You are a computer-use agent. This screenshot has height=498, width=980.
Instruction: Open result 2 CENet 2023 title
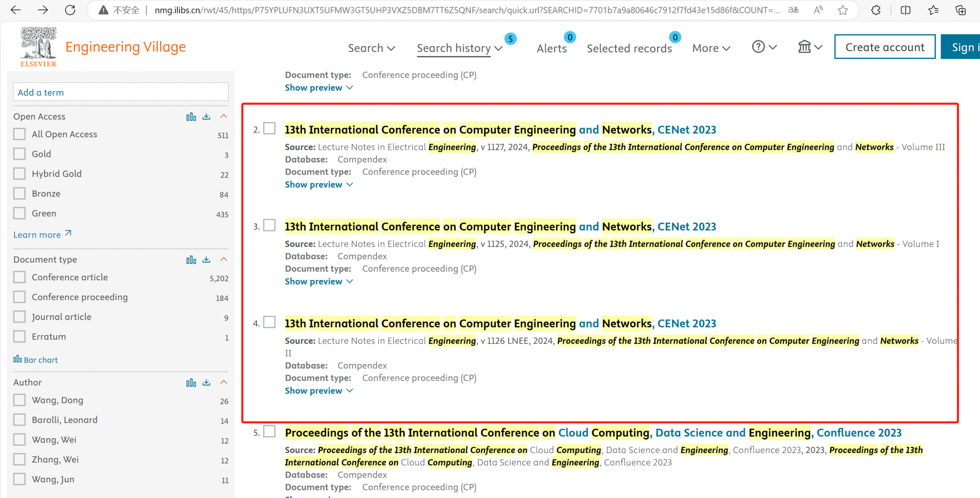pos(500,130)
